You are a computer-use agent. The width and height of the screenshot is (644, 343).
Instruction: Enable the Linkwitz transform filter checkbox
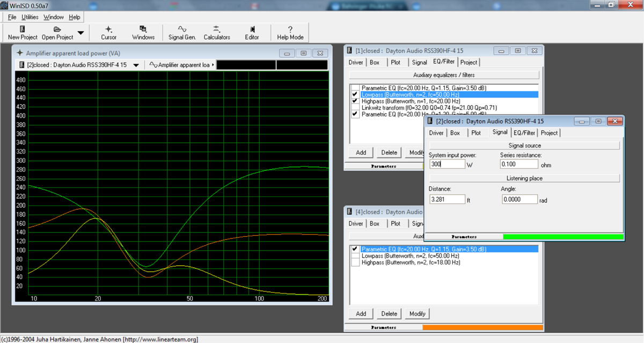(355, 107)
